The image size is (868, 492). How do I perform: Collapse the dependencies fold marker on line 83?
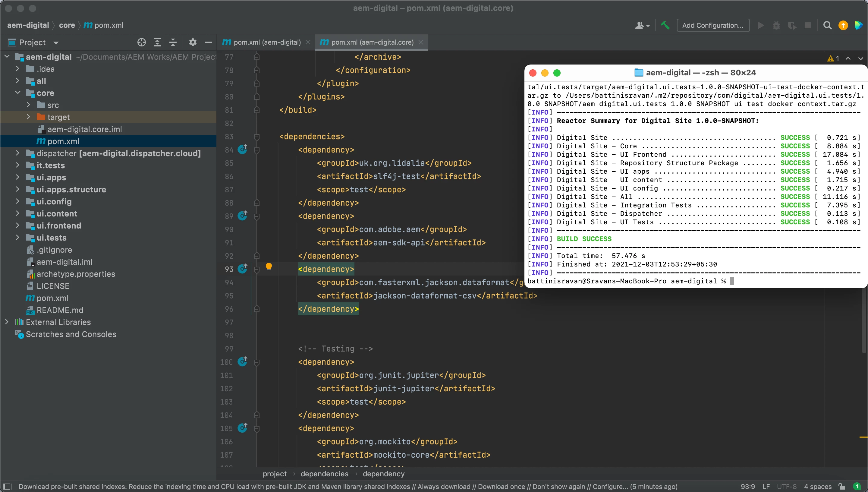click(257, 137)
